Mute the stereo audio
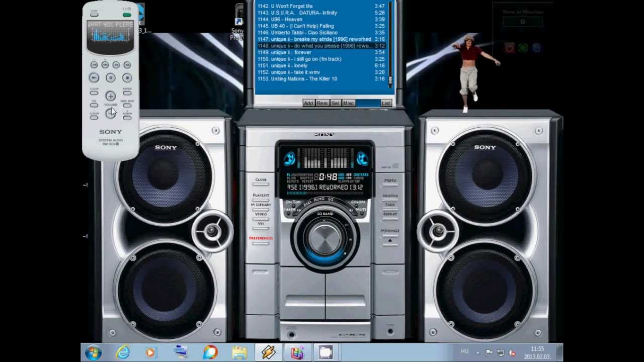644x362 pixels. pos(361,210)
